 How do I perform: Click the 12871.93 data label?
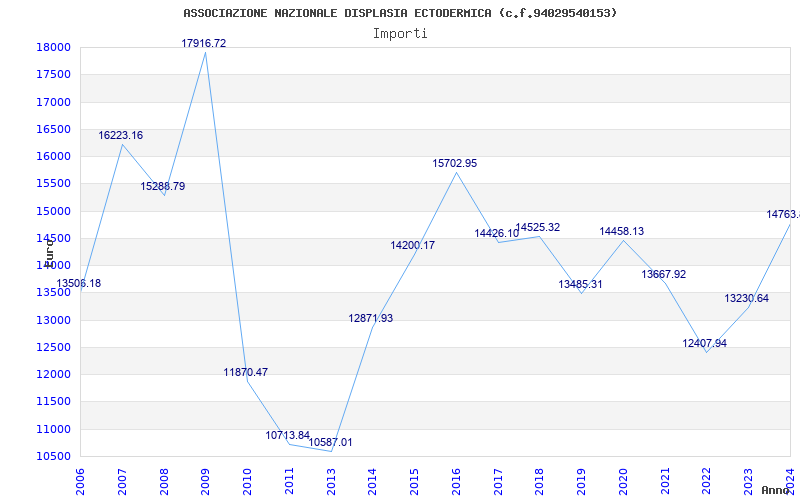click(x=370, y=318)
